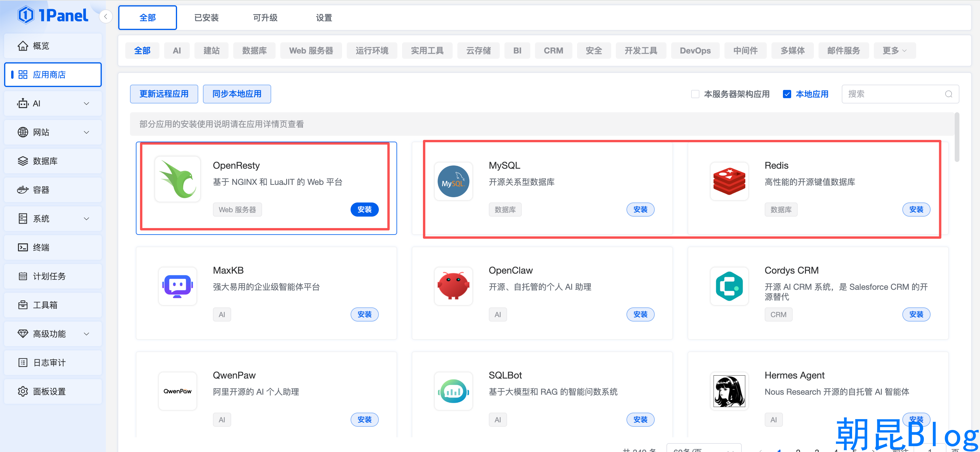Select the 实用工具 category filter
This screenshot has width=980, height=452.
click(427, 51)
